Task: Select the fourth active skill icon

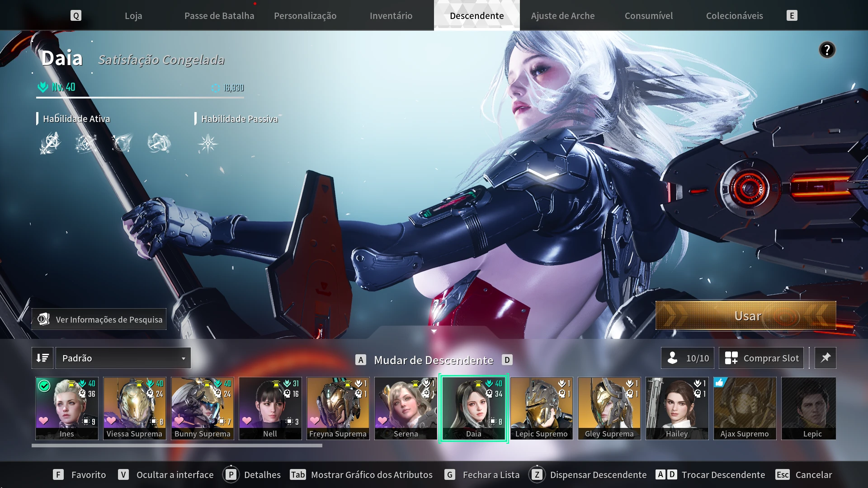Action: coord(159,143)
